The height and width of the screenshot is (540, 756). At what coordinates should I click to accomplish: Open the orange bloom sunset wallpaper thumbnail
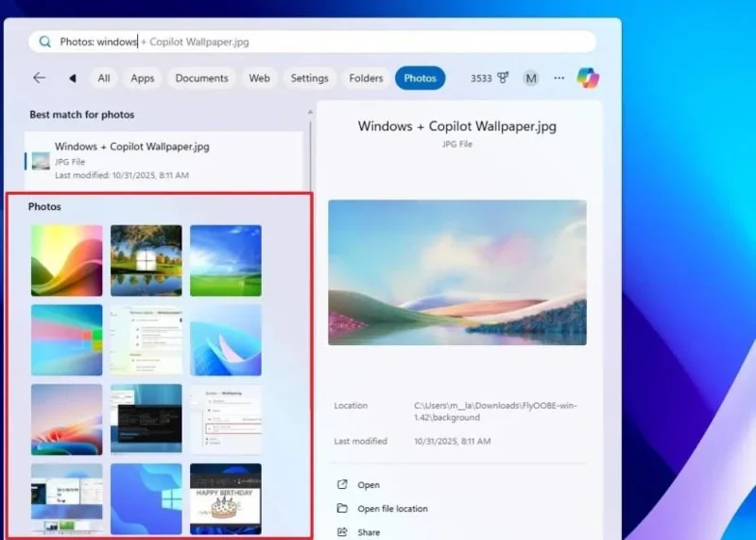point(66,420)
